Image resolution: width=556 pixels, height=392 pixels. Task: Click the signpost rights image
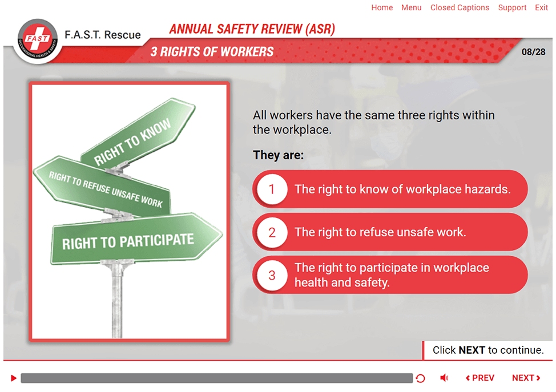click(130, 212)
